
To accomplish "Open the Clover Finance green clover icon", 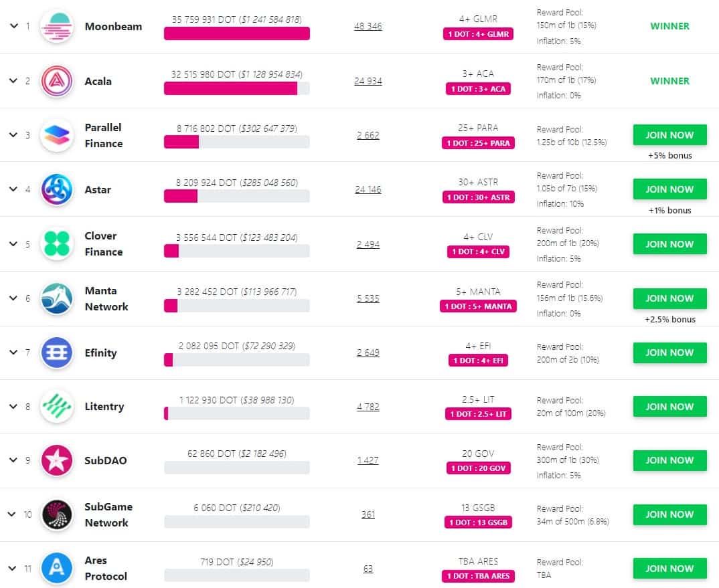I will click(x=57, y=243).
